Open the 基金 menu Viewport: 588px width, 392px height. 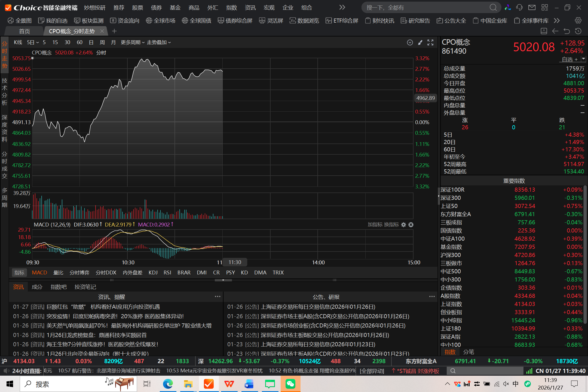[175, 8]
